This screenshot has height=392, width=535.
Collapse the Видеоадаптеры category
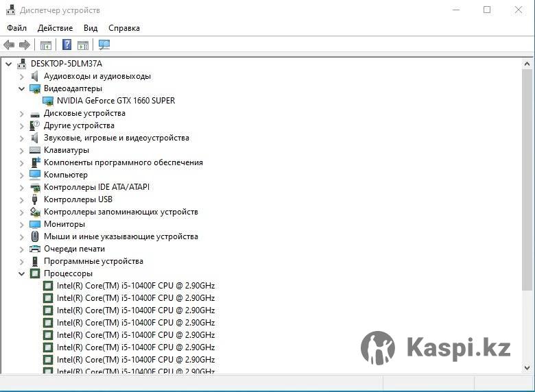click(21, 88)
